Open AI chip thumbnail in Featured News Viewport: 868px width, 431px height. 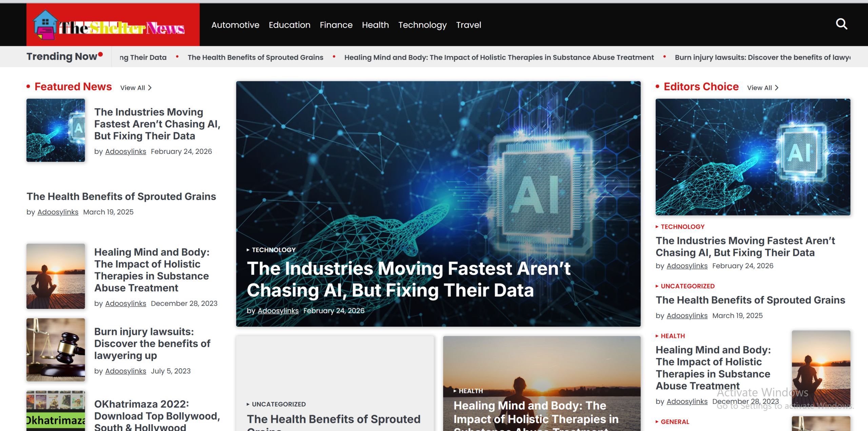(56, 130)
